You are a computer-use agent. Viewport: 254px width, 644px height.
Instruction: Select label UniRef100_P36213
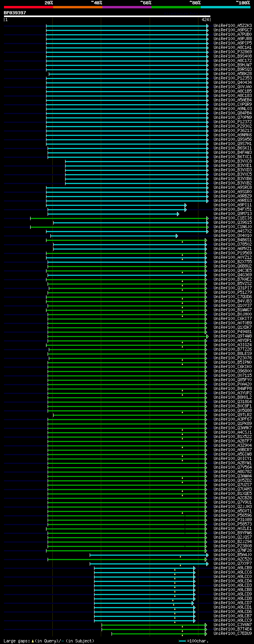pyautogui.click(x=233, y=131)
